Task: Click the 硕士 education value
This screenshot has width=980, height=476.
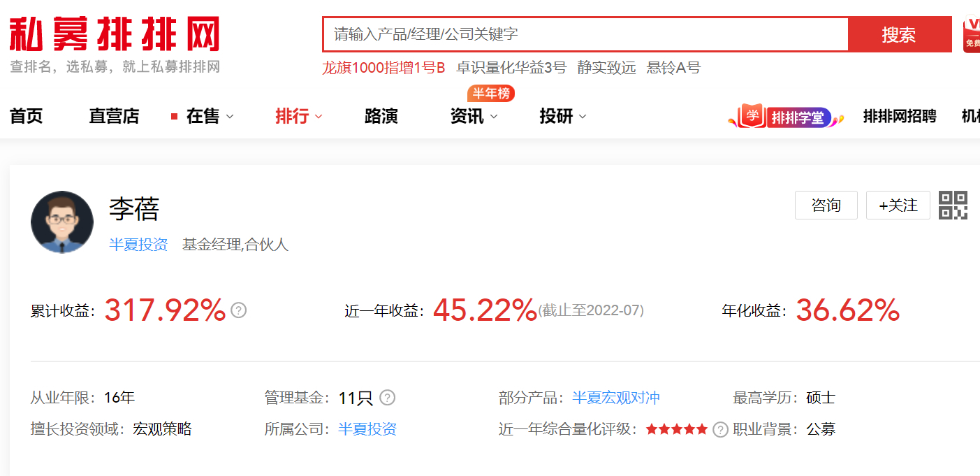Action: click(x=821, y=398)
